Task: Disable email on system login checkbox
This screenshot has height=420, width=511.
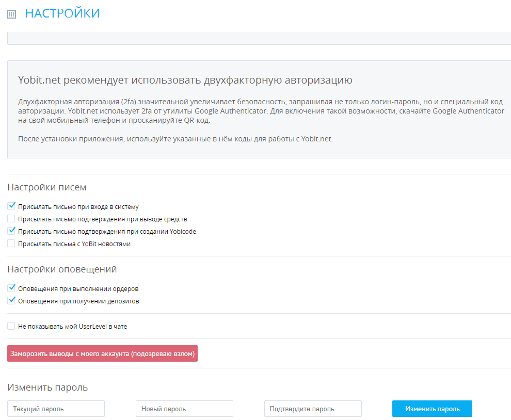Action: pyautogui.click(x=11, y=206)
